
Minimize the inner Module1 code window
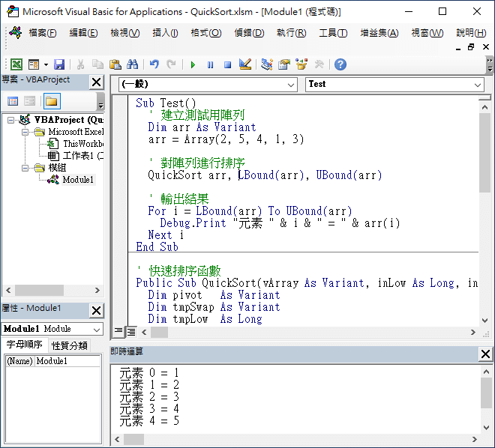tap(458, 48)
